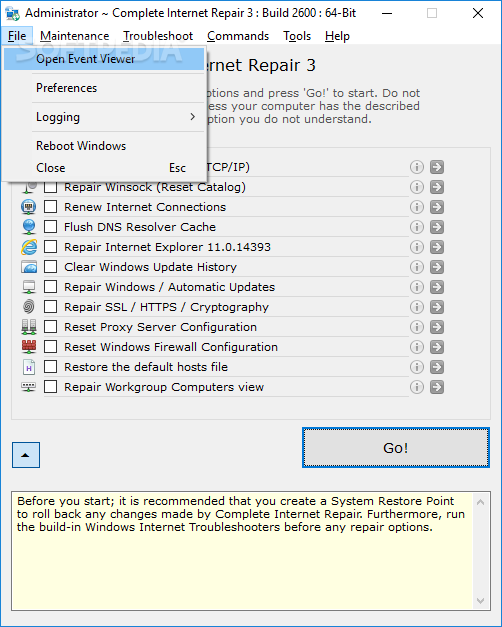
Task: Run arrow icon for Repair Workgroup Computers view
Action: 437,387
